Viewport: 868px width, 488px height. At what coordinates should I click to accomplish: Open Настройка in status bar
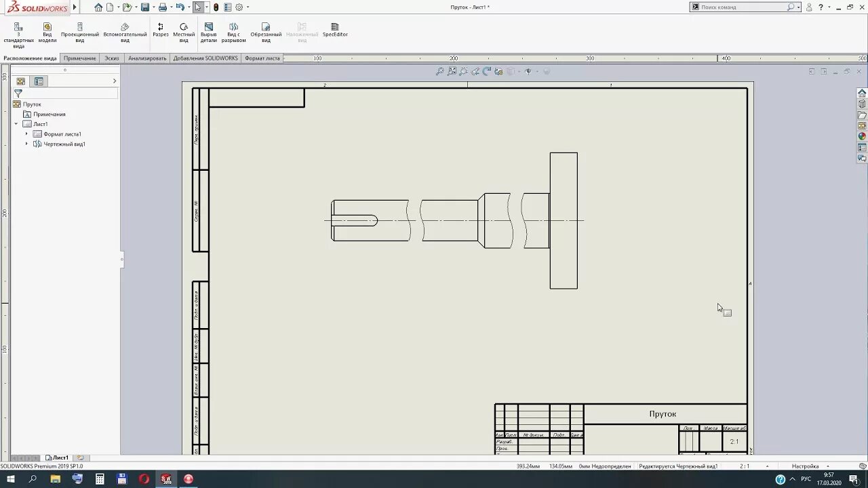[806, 466]
